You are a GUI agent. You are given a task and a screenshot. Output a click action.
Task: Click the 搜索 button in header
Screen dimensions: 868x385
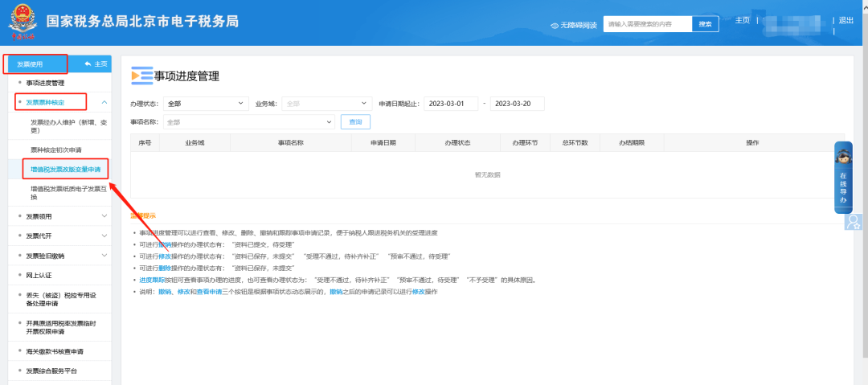point(706,24)
